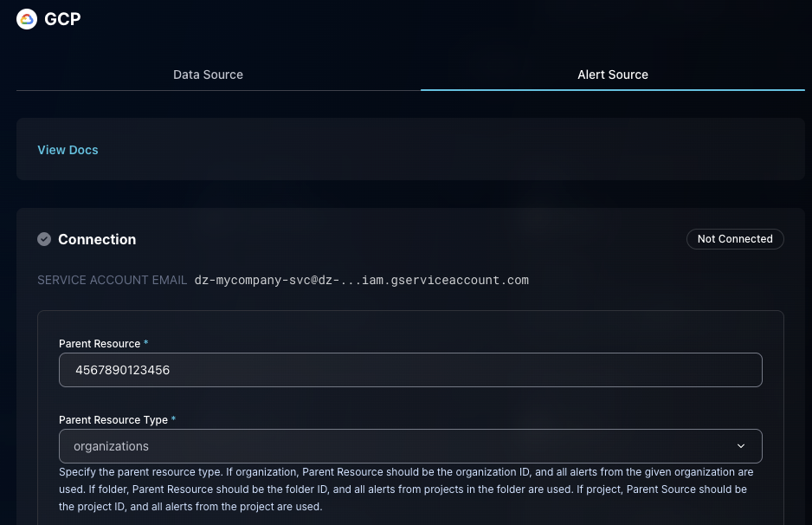This screenshot has height=525, width=812.
Task: Click the parent resource type help description
Action: [405, 489]
